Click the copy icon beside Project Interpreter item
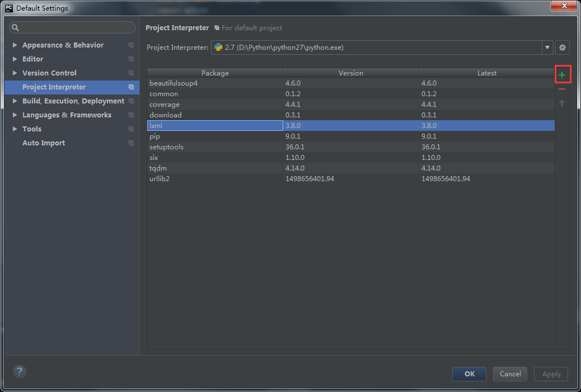 click(131, 87)
